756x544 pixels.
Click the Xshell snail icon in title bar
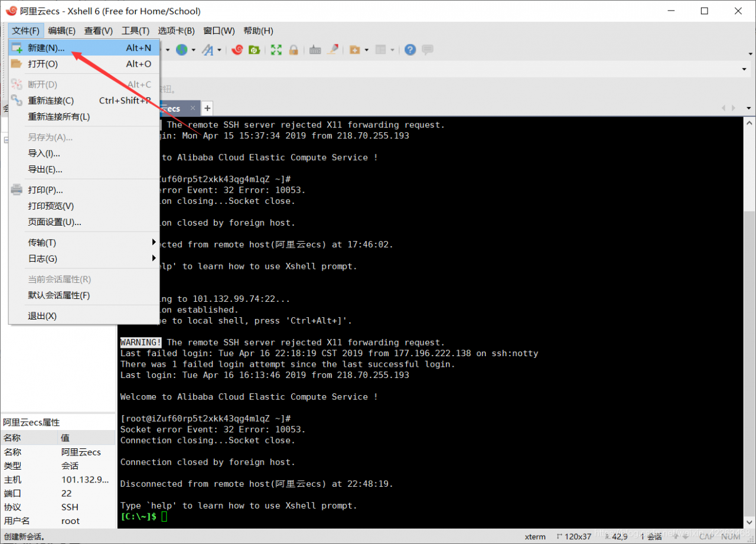point(11,11)
